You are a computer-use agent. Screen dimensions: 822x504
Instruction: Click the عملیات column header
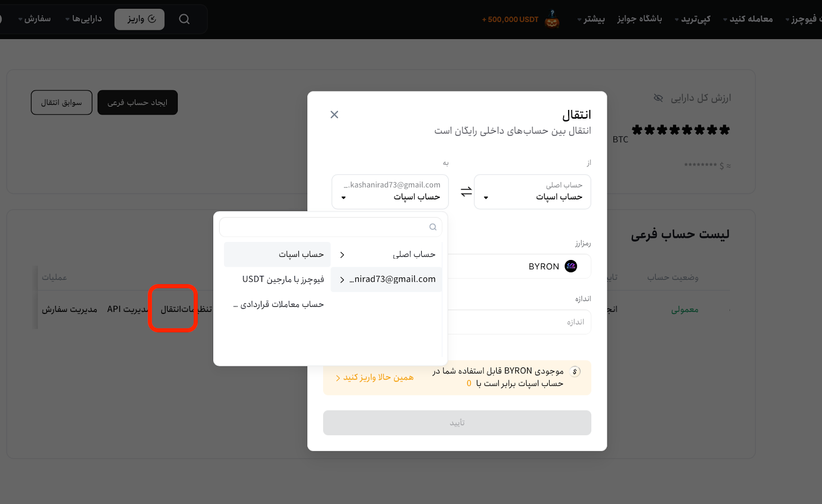coord(54,277)
